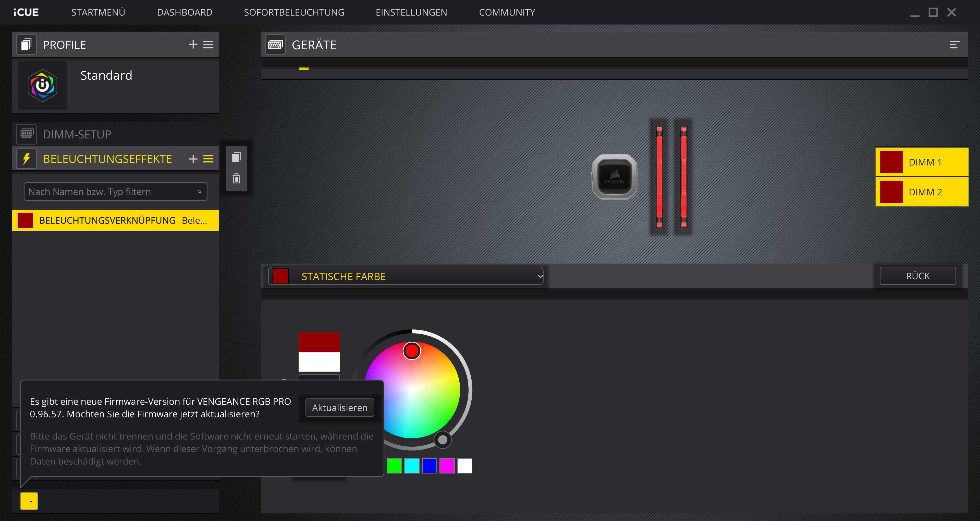
Task: Click the yellow download update icon
Action: click(x=29, y=501)
